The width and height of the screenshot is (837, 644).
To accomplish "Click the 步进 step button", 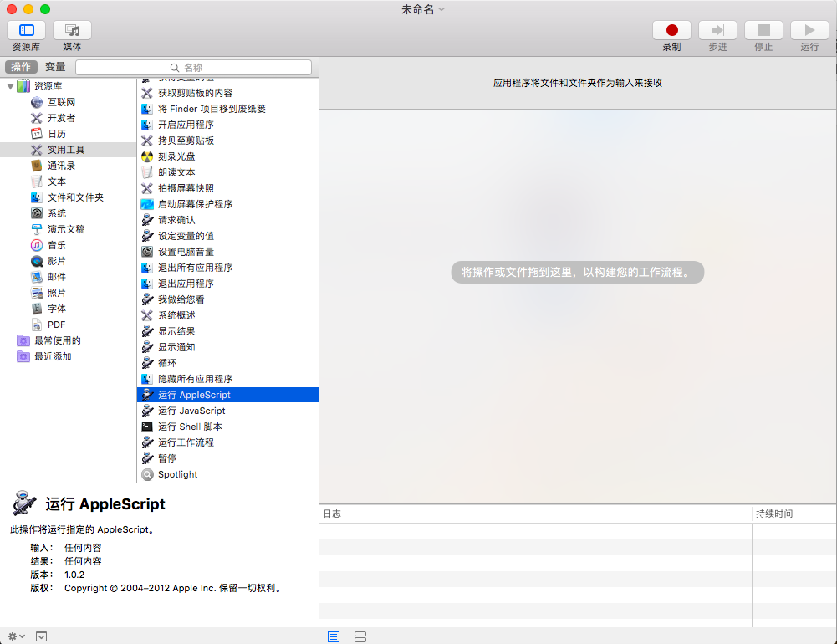I will click(717, 30).
